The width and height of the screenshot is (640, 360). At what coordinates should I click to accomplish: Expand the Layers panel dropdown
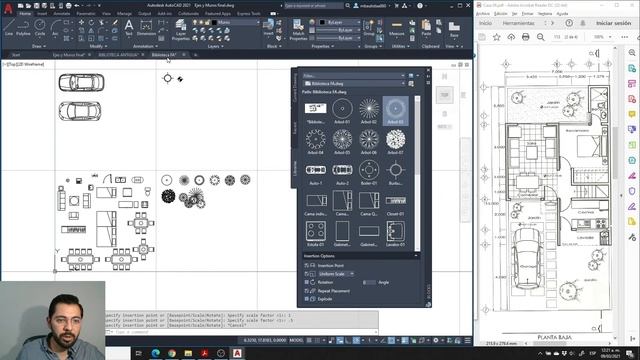pos(215,47)
